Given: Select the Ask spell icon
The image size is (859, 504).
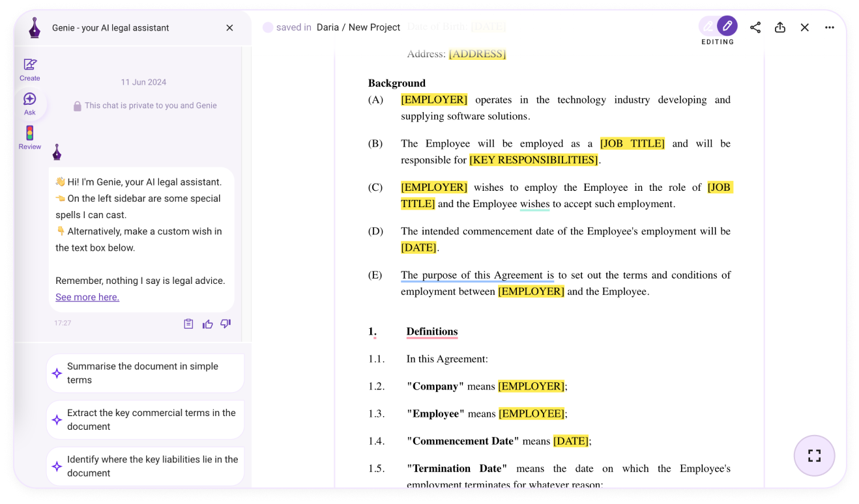Looking at the screenshot, I should pos(29,104).
